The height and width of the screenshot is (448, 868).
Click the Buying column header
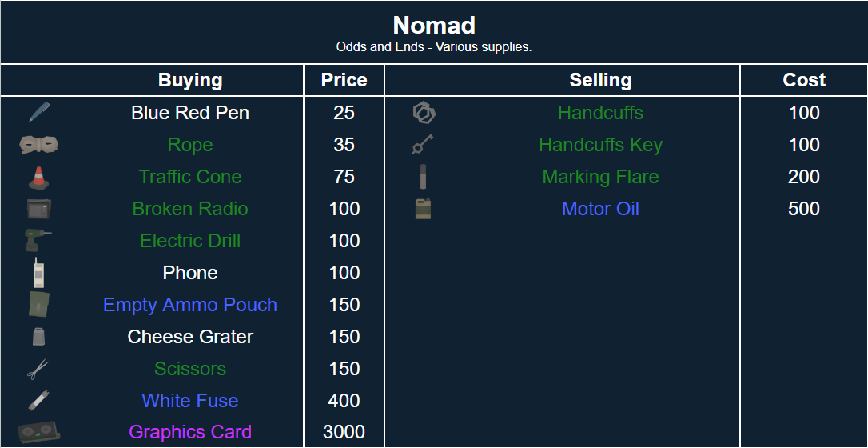coord(190,80)
